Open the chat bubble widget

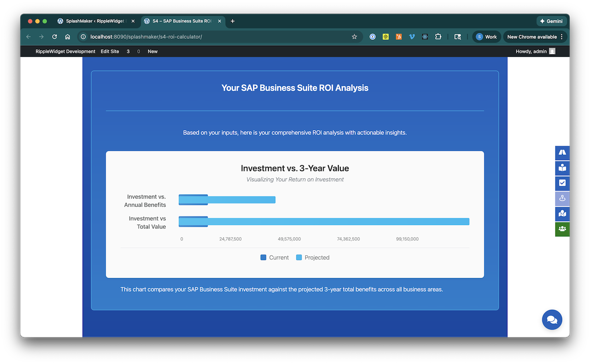pos(552,320)
